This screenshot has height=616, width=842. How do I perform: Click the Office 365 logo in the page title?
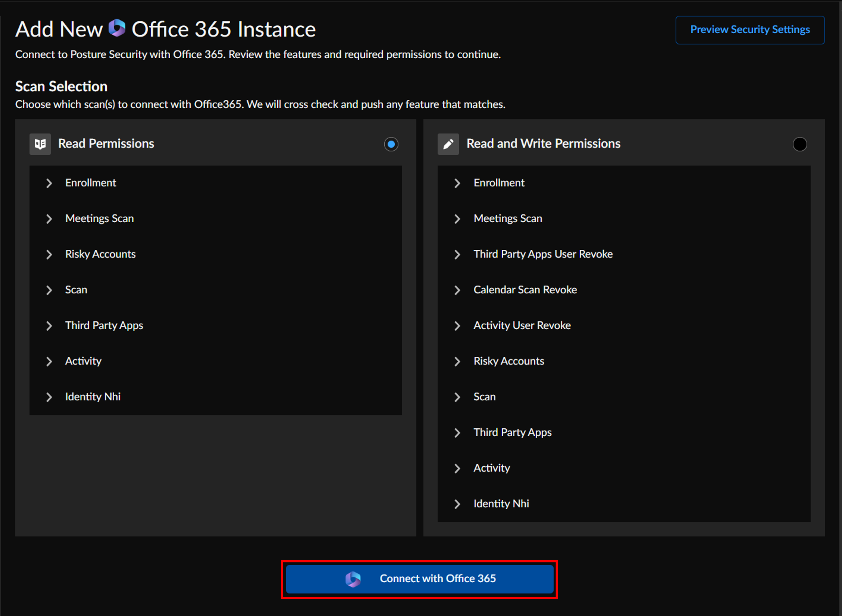(x=117, y=28)
